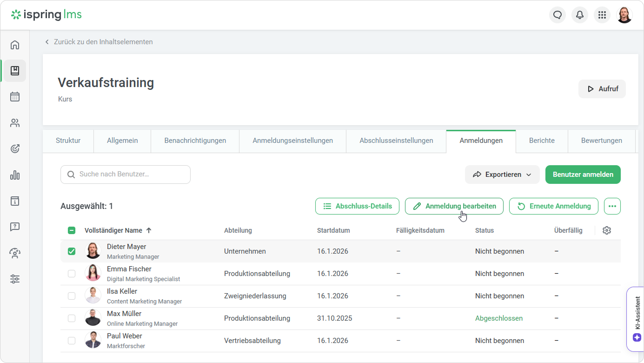Open the Home icon in sidebar
This screenshot has height=363, width=644.
pos(15,45)
